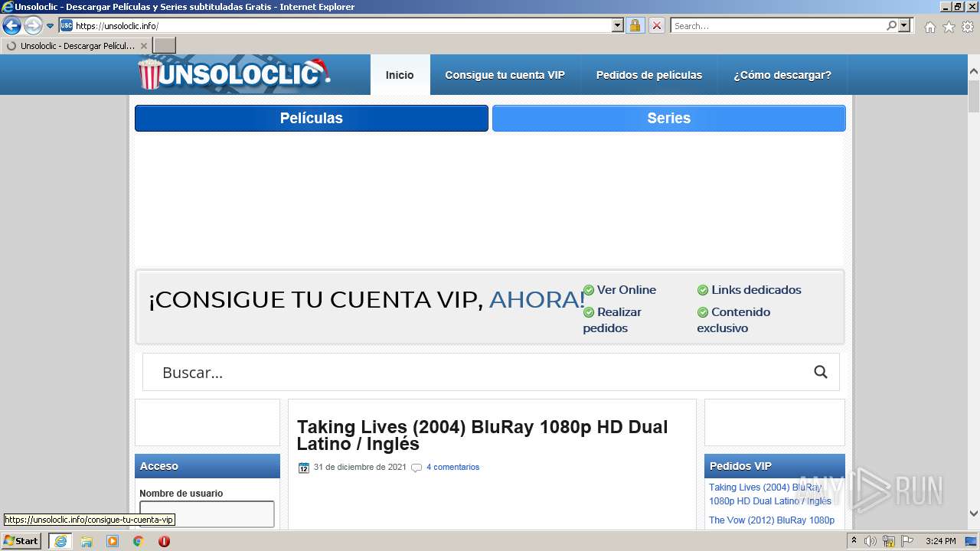
Task: Open recent pages dropdown next to forward arrow
Action: (x=51, y=26)
